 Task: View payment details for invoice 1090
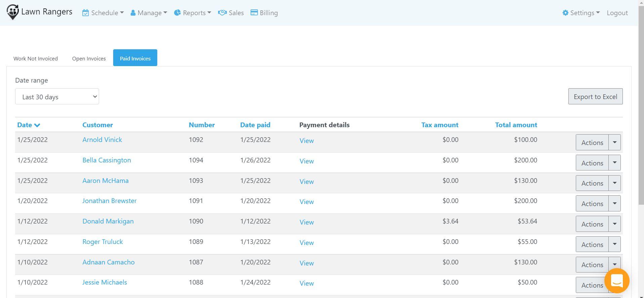click(x=306, y=222)
